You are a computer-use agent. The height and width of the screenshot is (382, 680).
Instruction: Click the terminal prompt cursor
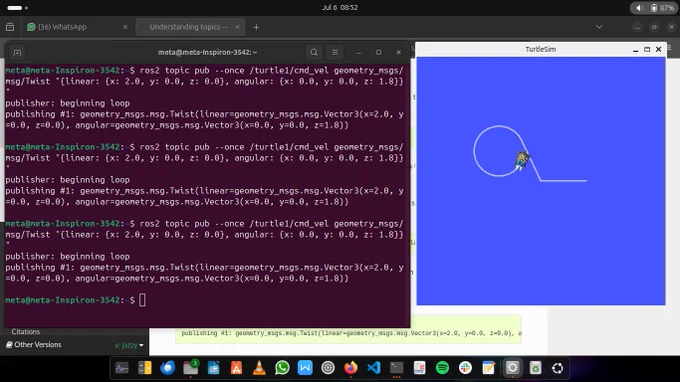pyautogui.click(x=142, y=300)
